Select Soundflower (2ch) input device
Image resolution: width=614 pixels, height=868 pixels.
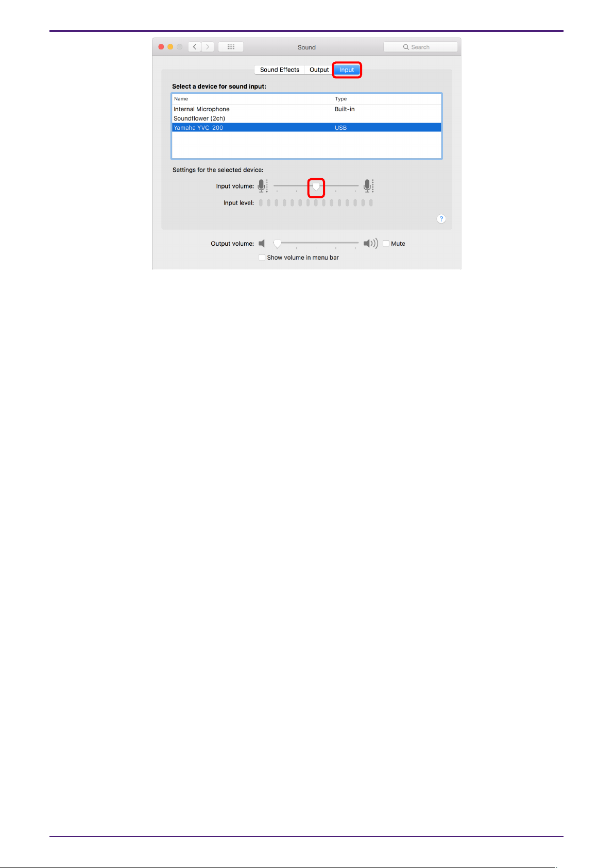point(306,118)
